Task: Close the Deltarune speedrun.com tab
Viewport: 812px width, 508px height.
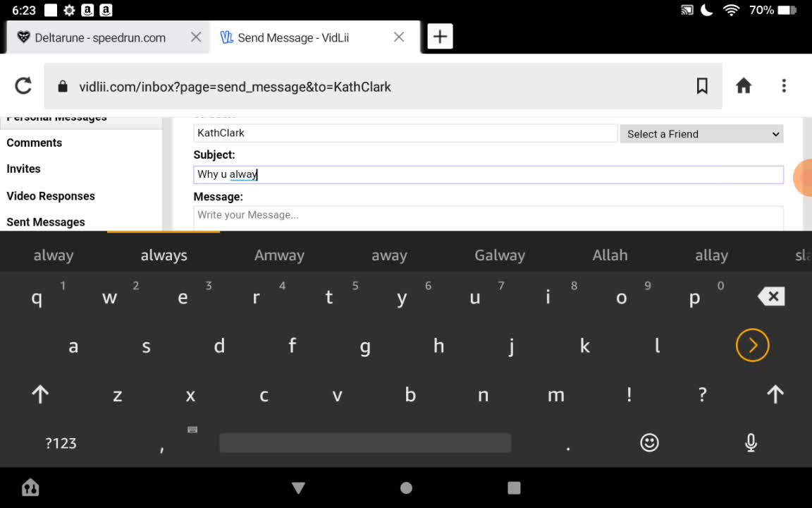Action: (196, 37)
